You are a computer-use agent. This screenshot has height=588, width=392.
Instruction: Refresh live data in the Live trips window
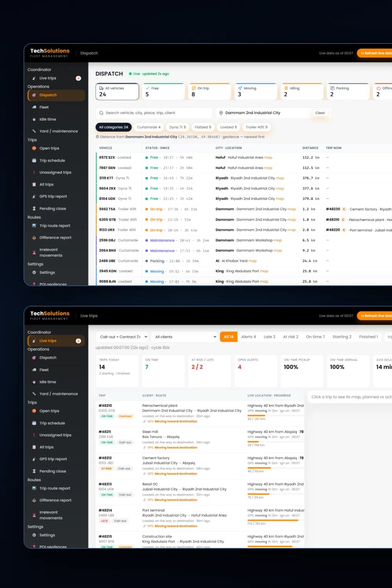pyautogui.click(x=375, y=316)
